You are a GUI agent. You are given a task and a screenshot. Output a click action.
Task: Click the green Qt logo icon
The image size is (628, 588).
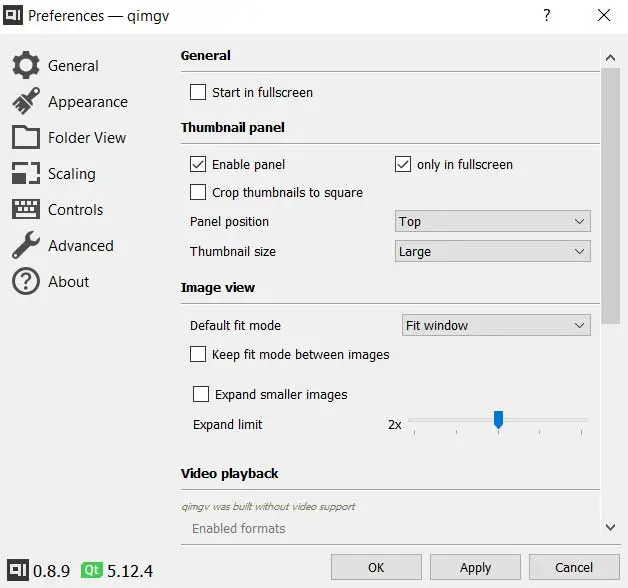pyautogui.click(x=92, y=570)
